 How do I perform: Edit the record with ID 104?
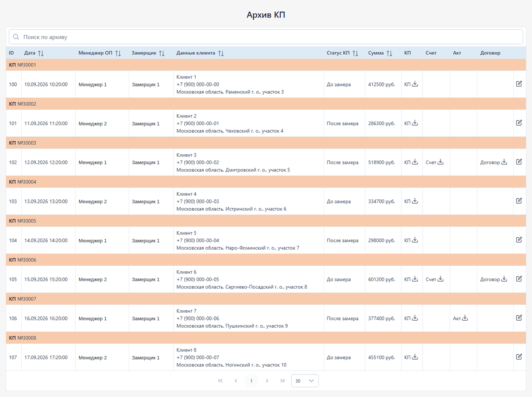(519, 240)
